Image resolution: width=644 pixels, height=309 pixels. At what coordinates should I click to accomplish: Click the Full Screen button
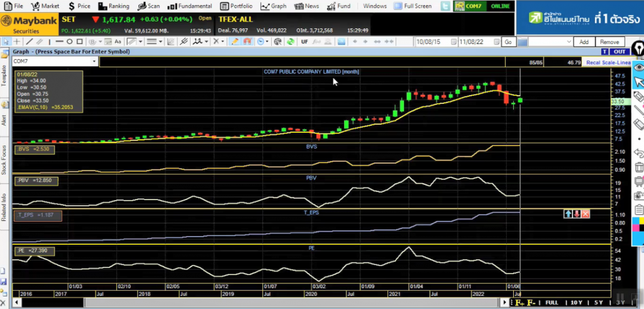(413, 6)
